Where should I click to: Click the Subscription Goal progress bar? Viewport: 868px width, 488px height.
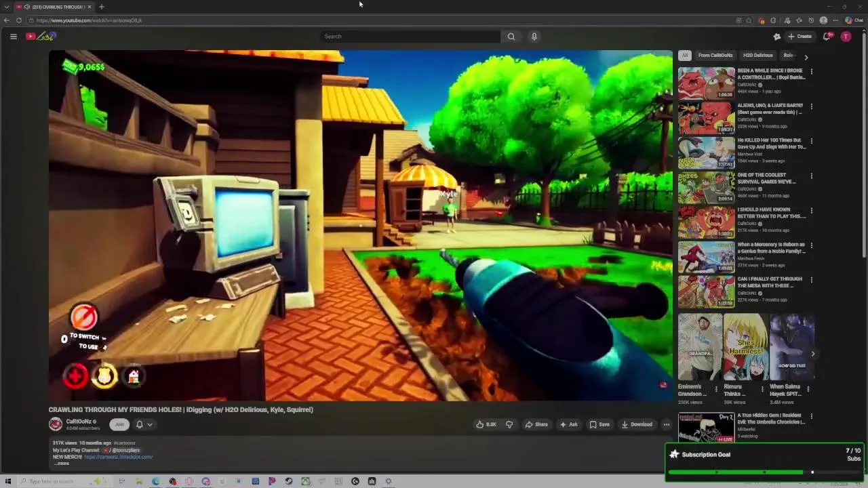[x=764, y=472]
